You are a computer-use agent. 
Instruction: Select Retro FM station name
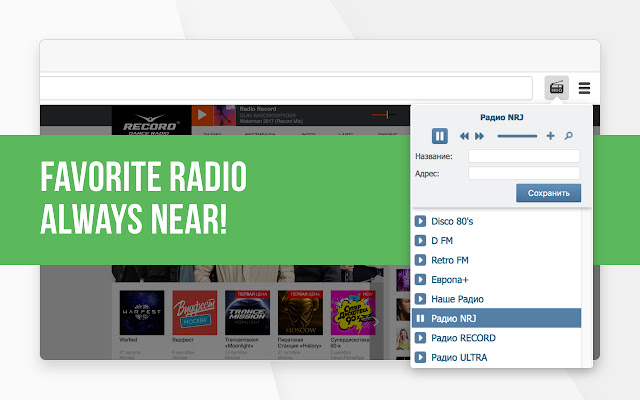[450, 260]
